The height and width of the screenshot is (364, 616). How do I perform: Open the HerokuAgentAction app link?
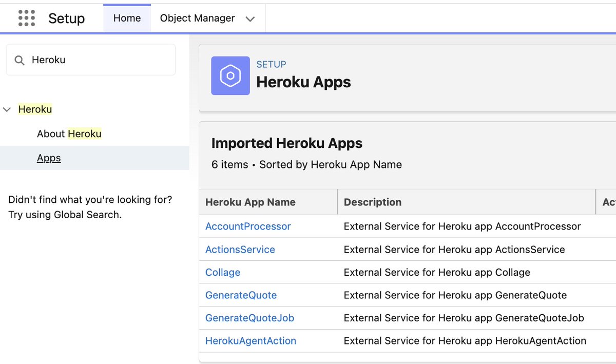(x=251, y=341)
